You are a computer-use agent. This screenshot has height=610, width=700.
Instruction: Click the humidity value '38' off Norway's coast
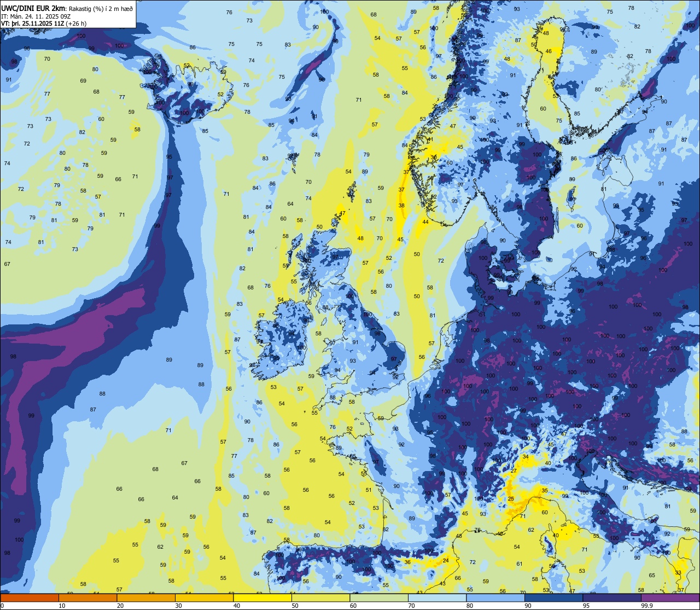401,206
